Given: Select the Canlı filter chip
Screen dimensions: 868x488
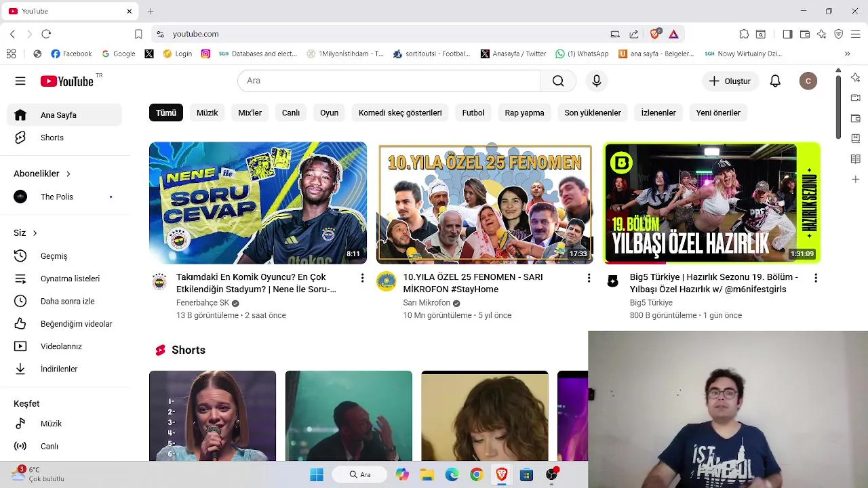Looking at the screenshot, I should (291, 113).
